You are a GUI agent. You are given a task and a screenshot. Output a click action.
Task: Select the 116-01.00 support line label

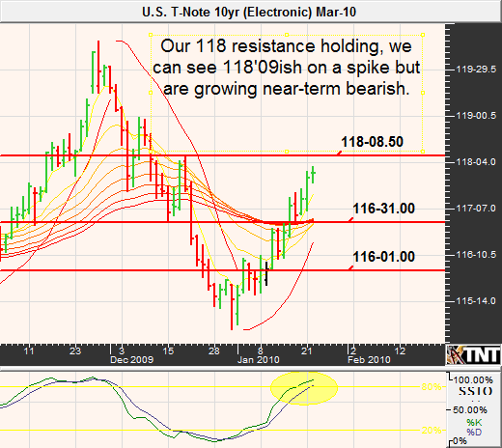click(x=384, y=257)
